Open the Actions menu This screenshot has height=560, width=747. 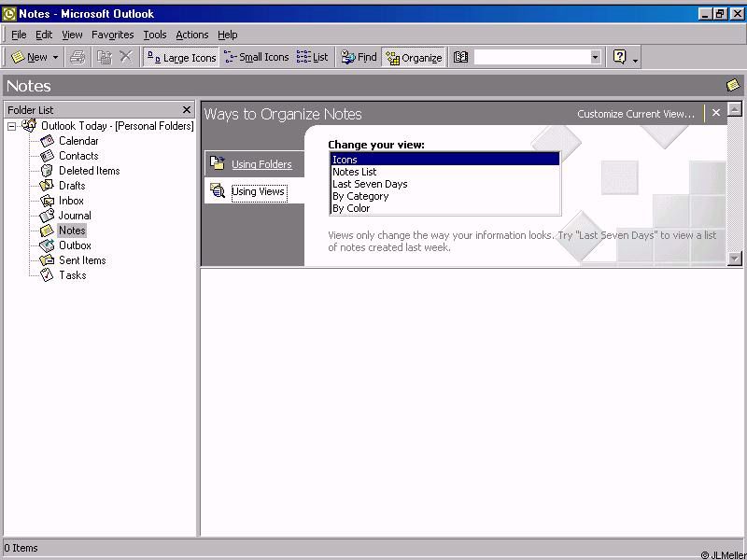click(192, 35)
